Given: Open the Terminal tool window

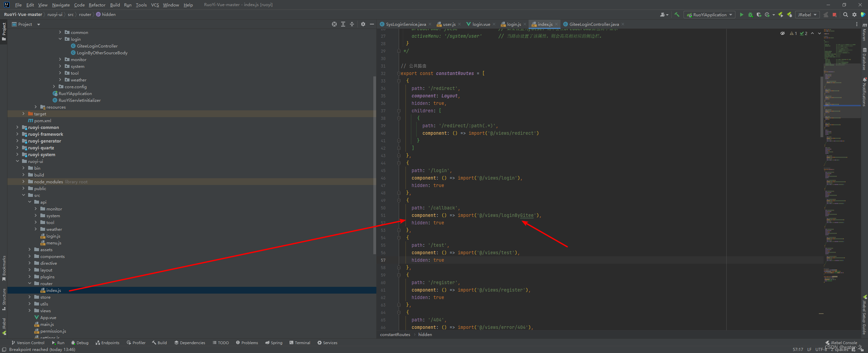Looking at the screenshot, I should point(300,342).
